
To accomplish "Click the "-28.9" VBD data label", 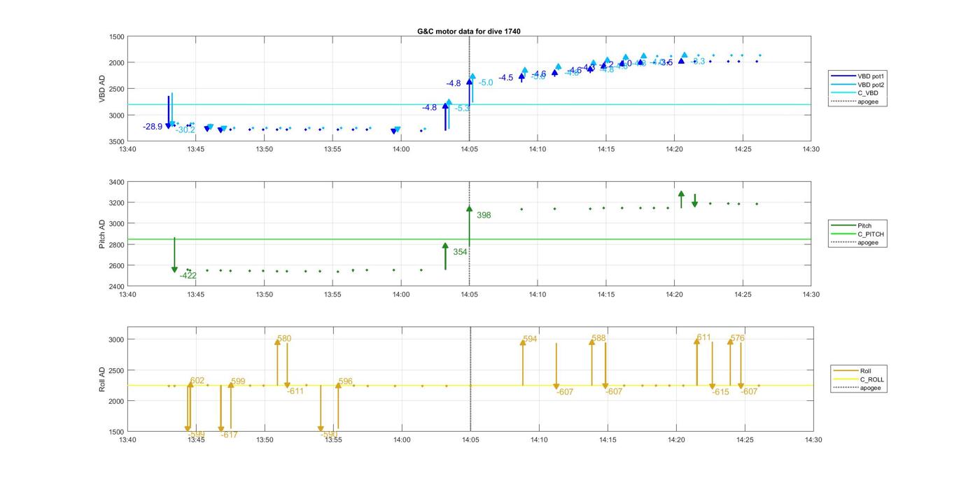I will (x=153, y=127).
